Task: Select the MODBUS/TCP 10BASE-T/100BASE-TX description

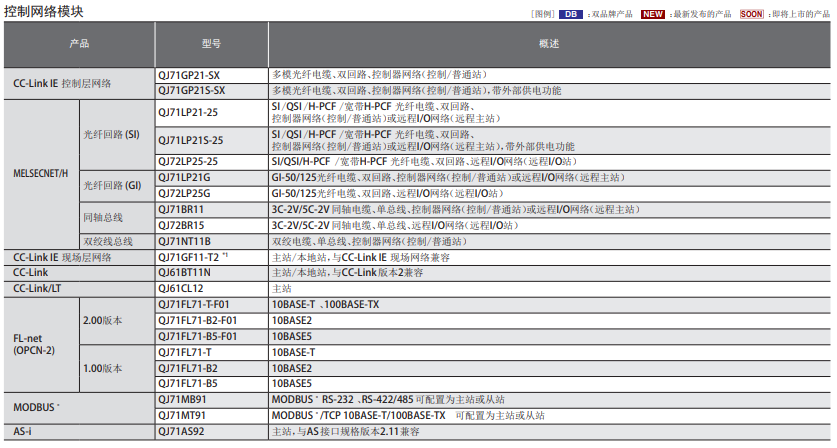Action: (408, 415)
